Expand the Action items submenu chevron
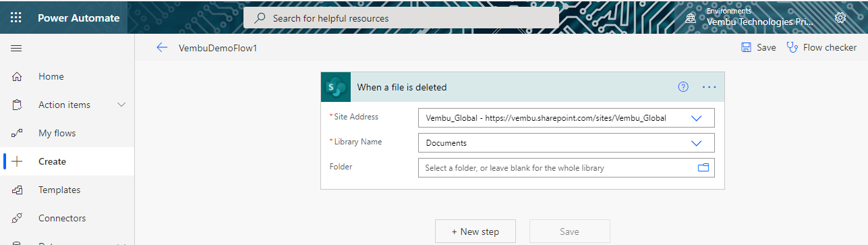Screen dimensions: 868x245 pos(122,105)
